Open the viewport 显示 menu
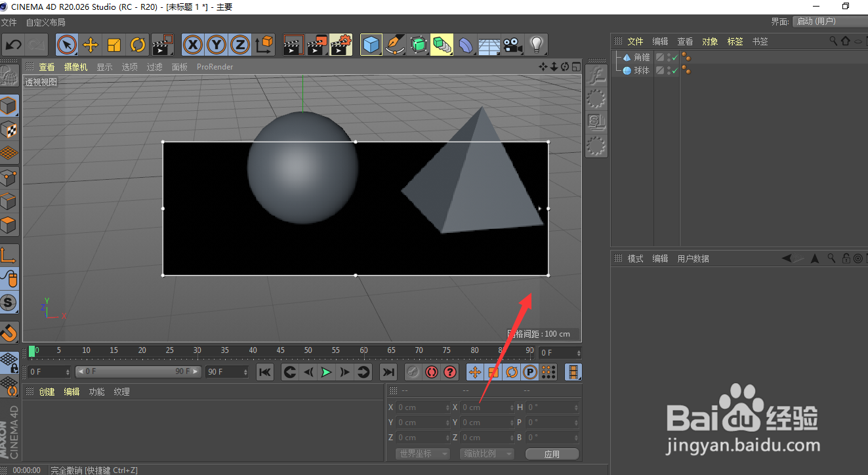Image resolution: width=868 pixels, height=475 pixels. [104, 67]
